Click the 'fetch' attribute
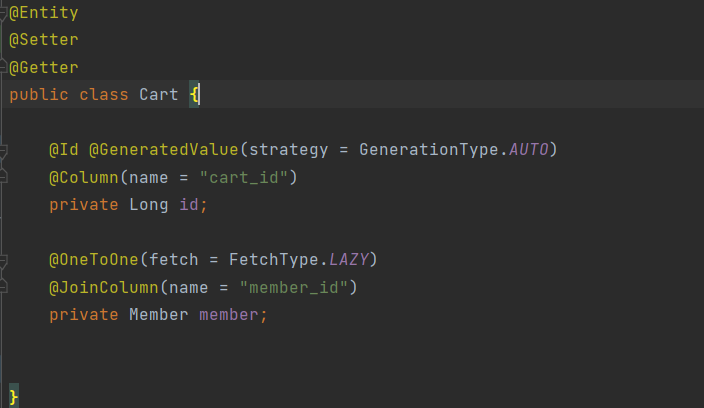This screenshot has height=408, width=704. (x=174, y=260)
